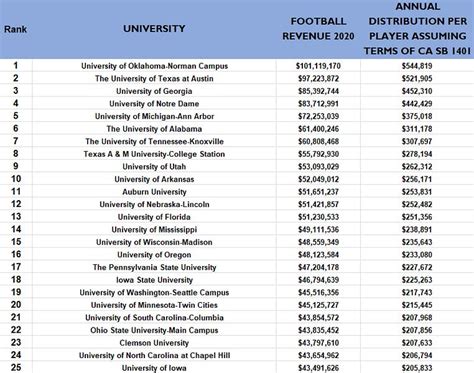Click the Auburn University cell
The image size is (474, 373).
pos(154,192)
